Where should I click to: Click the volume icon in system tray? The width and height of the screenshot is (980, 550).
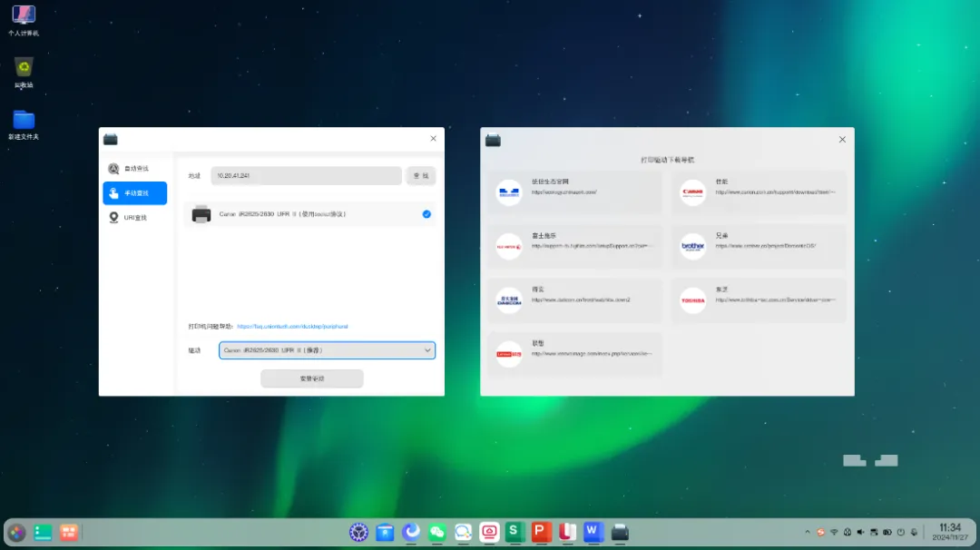[x=860, y=533]
